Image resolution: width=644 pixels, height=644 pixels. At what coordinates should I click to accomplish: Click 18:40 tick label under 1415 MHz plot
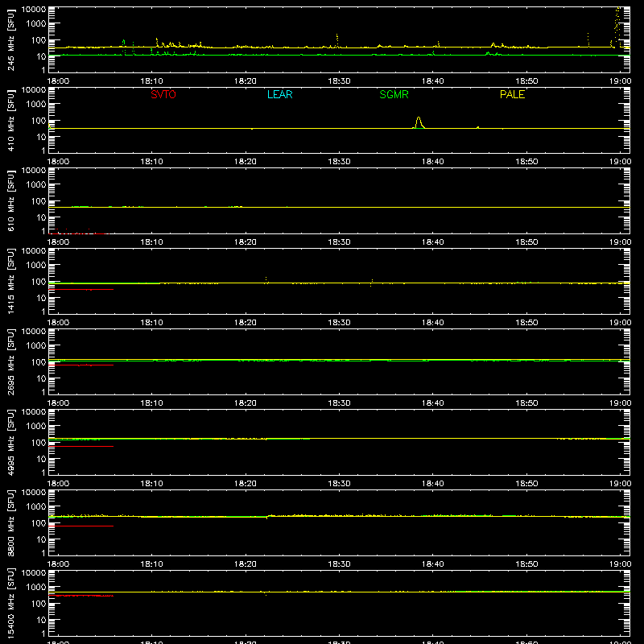[x=433, y=323]
